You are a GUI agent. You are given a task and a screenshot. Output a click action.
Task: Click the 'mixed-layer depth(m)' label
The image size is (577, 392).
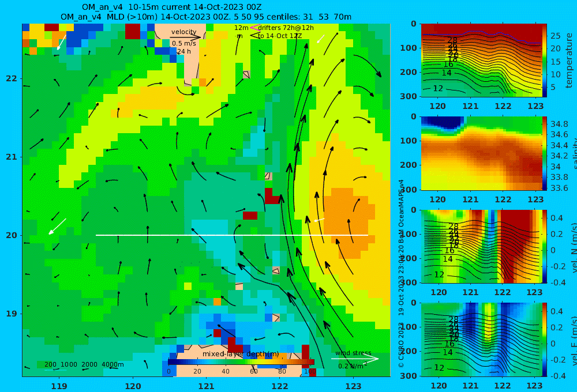[x=241, y=354]
